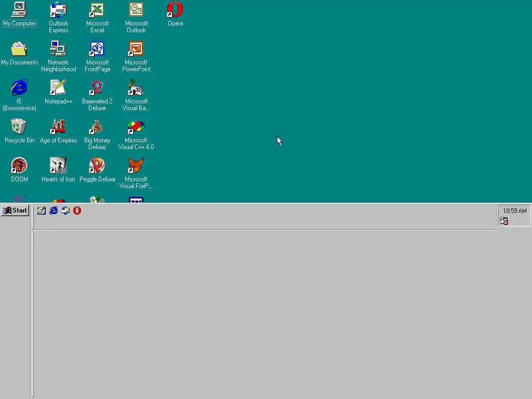
Task: Click the 10:59 AM taskbar clock
Action: [x=515, y=211]
